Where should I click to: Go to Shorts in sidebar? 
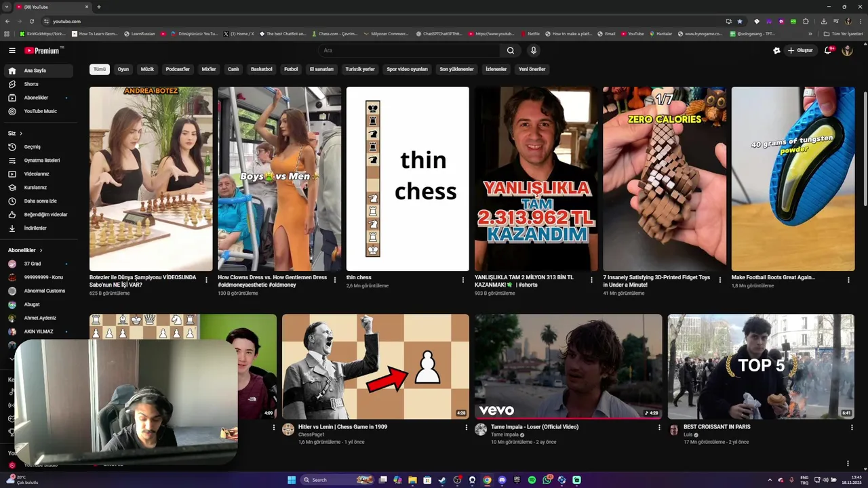pyautogui.click(x=39, y=84)
